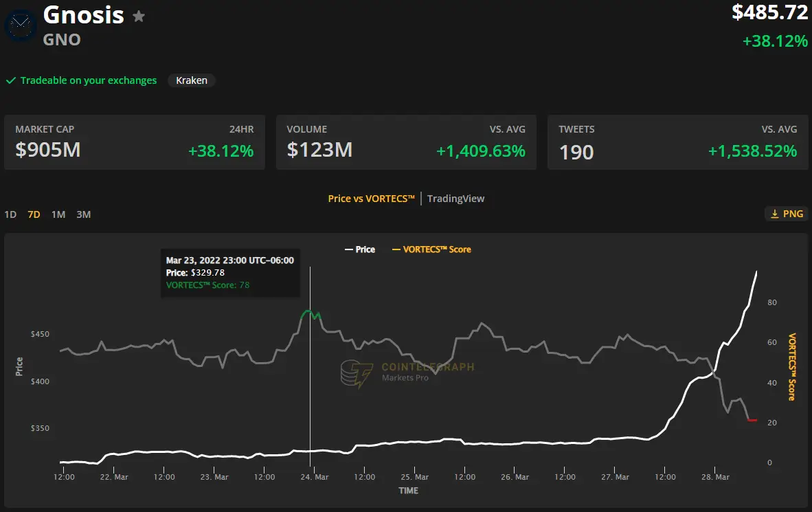
Task: Click the Tradeable on your exchanges link
Action: click(x=88, y=80)
